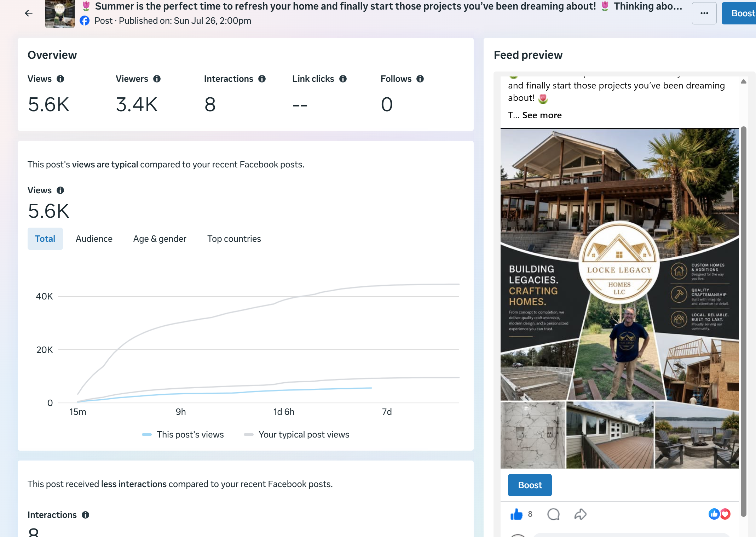The height and width of the screenshot is (537, 756).
Task: Click the Facebook logo icon next to Post
Action: coord(85,21)
